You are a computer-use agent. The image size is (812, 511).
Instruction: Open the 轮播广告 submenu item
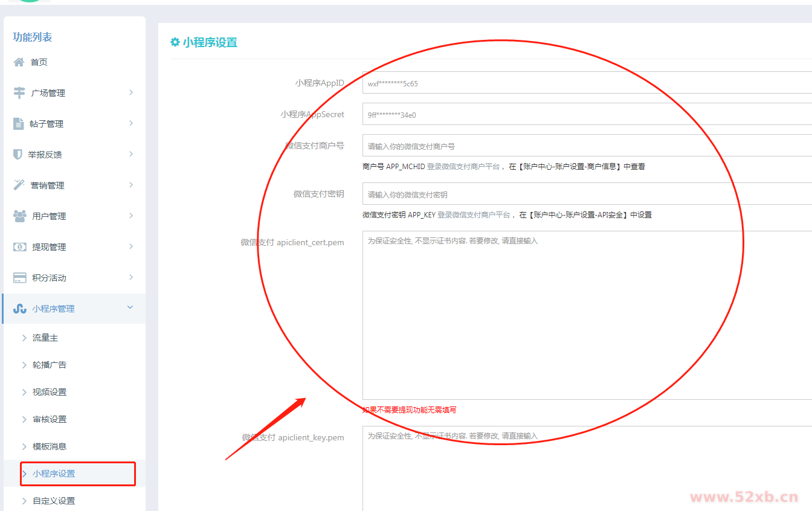coord(50,365)
